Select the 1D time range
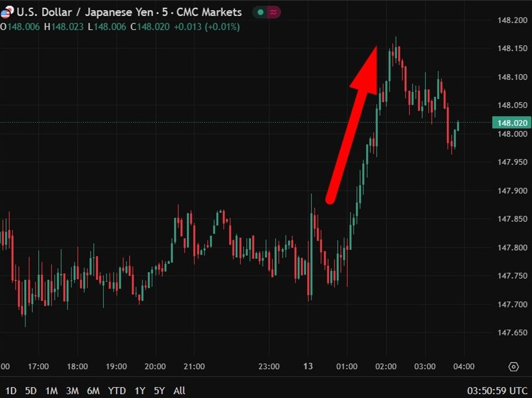 [11, 390]
